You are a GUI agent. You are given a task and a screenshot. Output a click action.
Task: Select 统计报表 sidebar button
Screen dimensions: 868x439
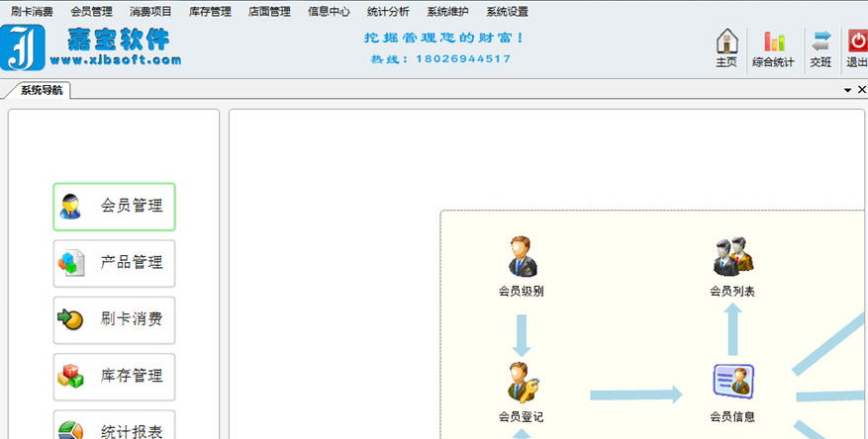[114, 425]
